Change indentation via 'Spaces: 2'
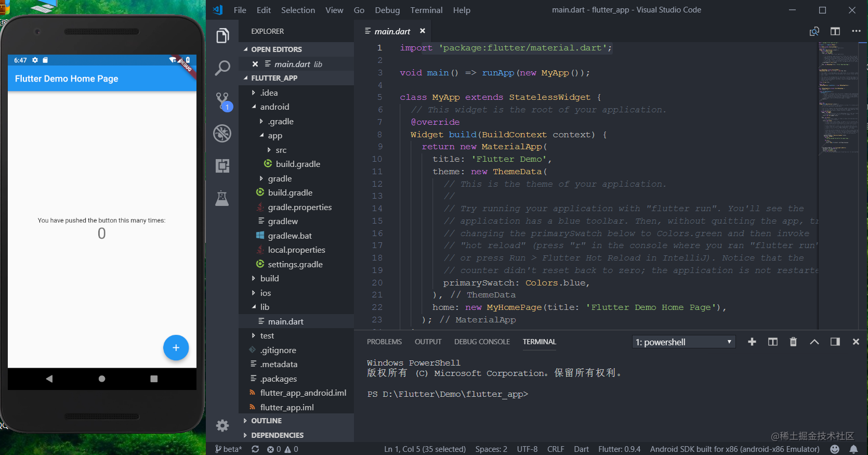The height and width of the screenshot is (455, 868). [x=491, y=449]
